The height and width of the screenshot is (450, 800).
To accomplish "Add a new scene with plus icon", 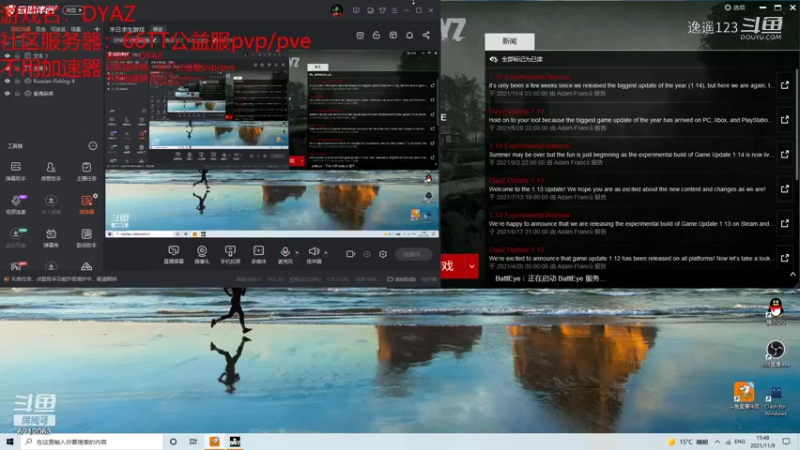I will pyautogui.click(x=97, y=29).
